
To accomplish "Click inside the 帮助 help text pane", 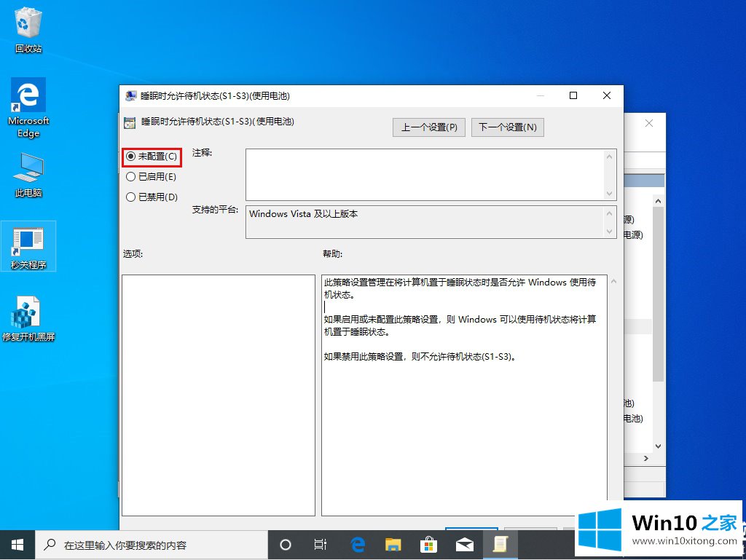I will pyautogui.click(x=464, y=395).
